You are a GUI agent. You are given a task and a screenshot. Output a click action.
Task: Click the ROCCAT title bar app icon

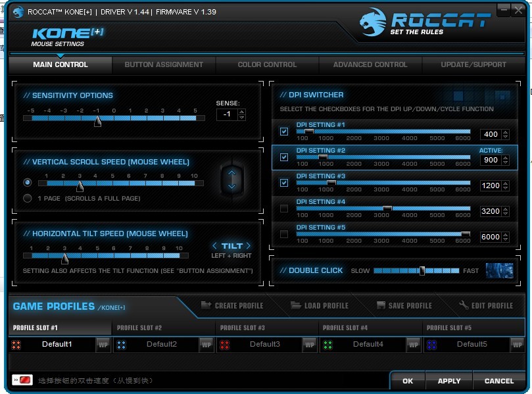click(x=18, y=12)
